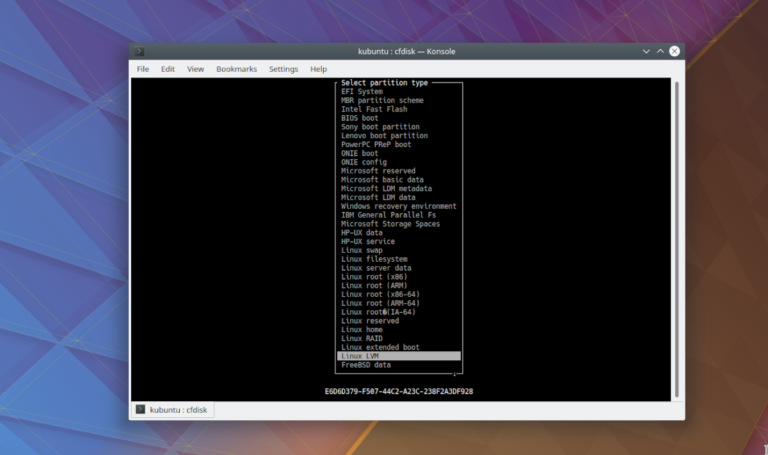Open the Help menu

[x=318, y=69]
